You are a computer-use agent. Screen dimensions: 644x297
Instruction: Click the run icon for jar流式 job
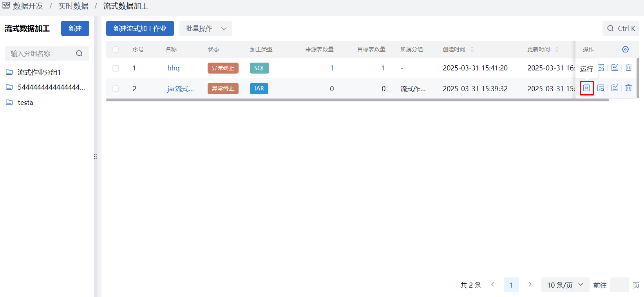click(x=586, y=88)
